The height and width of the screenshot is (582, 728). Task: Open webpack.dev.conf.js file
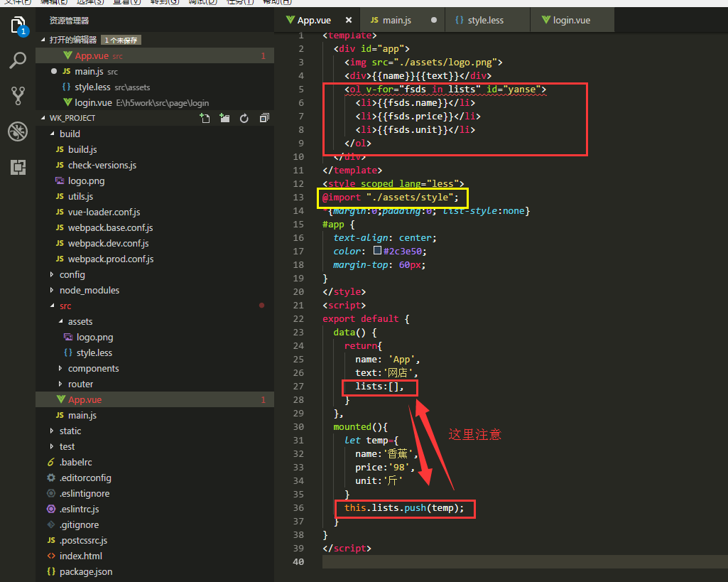155,244
